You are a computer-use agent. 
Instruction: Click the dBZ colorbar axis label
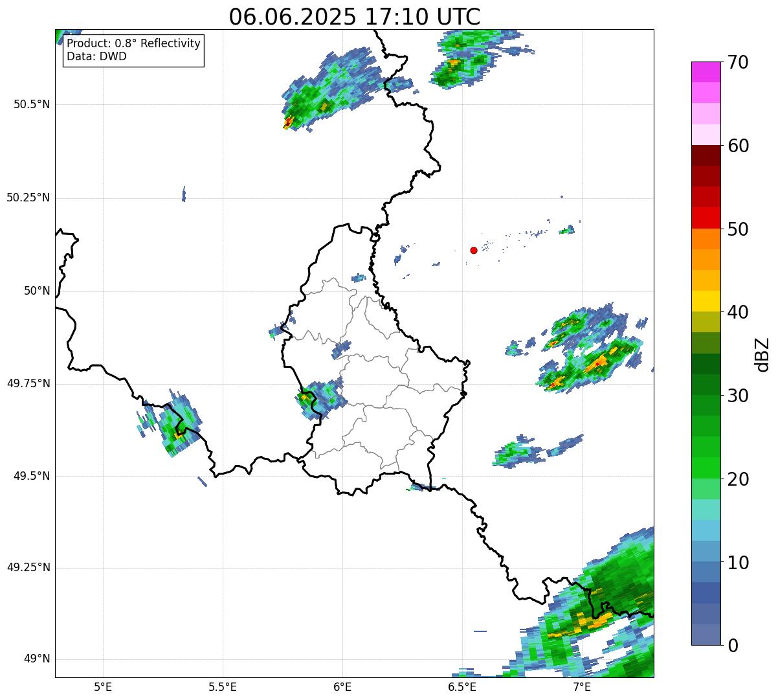762,354
